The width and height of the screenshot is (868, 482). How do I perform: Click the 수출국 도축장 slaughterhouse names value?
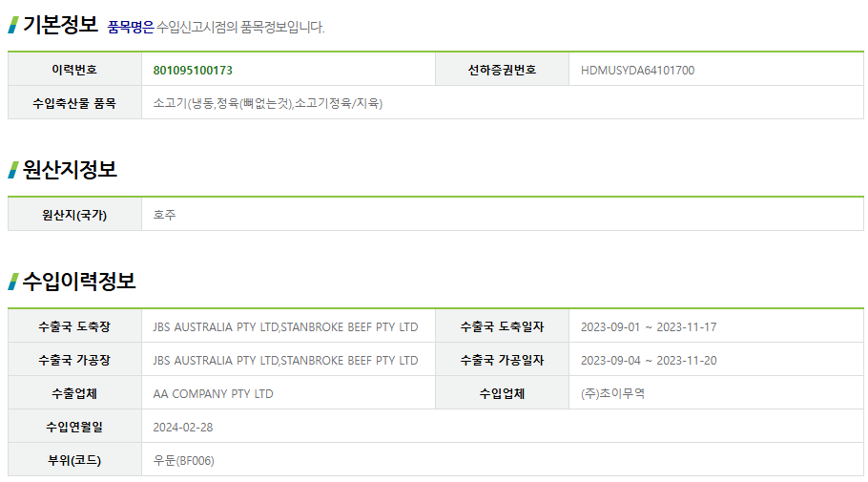point(285,326)
